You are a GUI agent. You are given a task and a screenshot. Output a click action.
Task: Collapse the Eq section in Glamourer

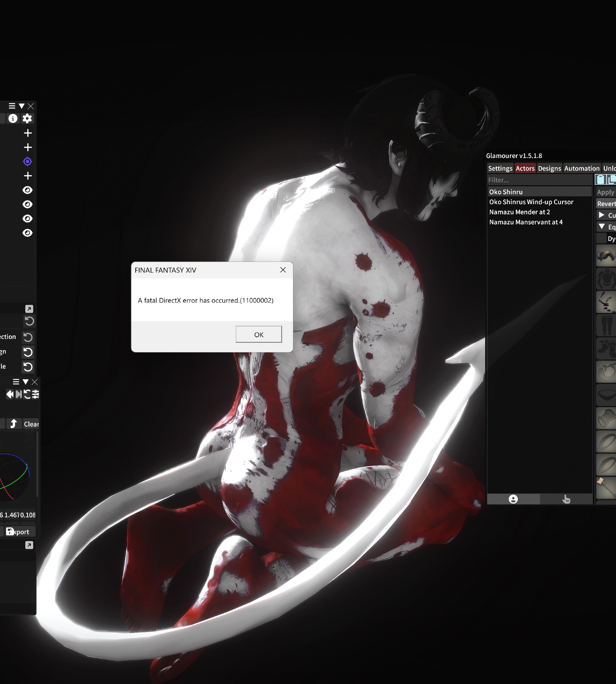[602, 227]
